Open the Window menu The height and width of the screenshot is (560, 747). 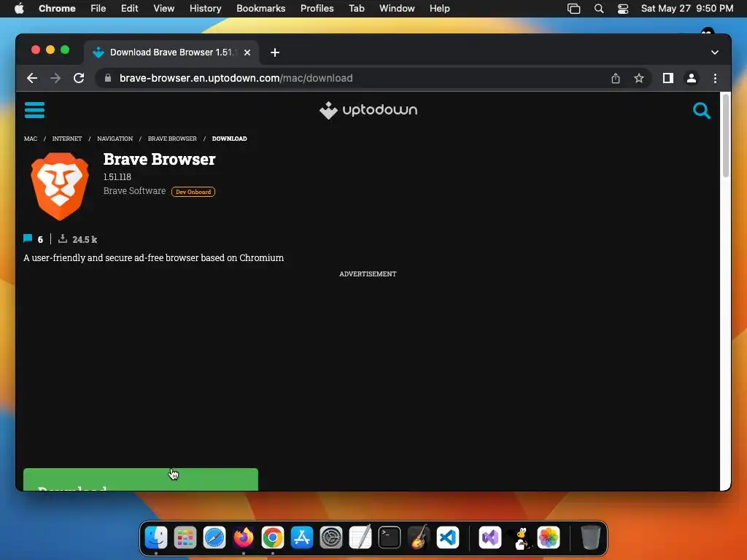[x=397, y=9]
